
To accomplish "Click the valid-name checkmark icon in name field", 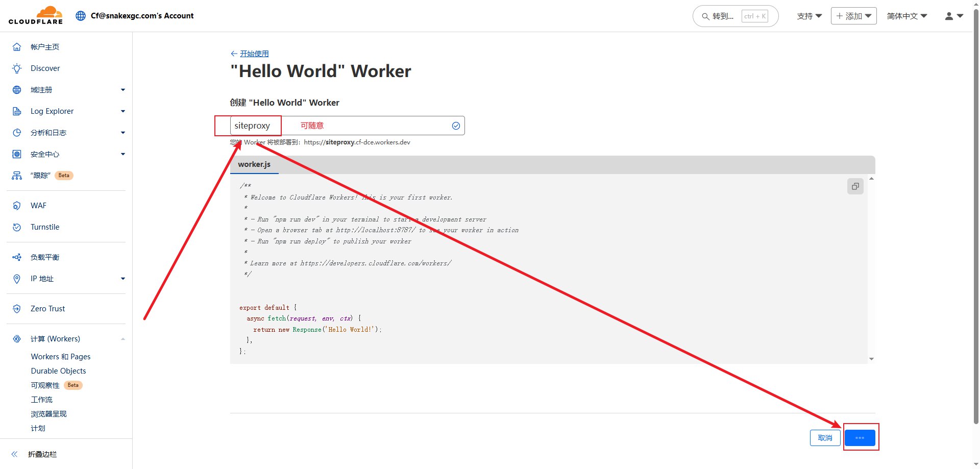I will (456, 126).
